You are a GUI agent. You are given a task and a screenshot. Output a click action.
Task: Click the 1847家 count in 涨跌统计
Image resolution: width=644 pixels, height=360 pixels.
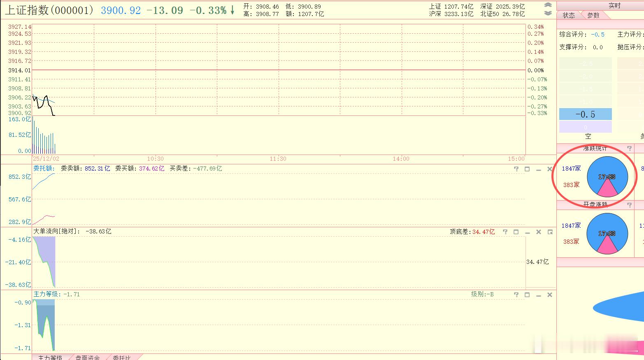click(571, 168)
